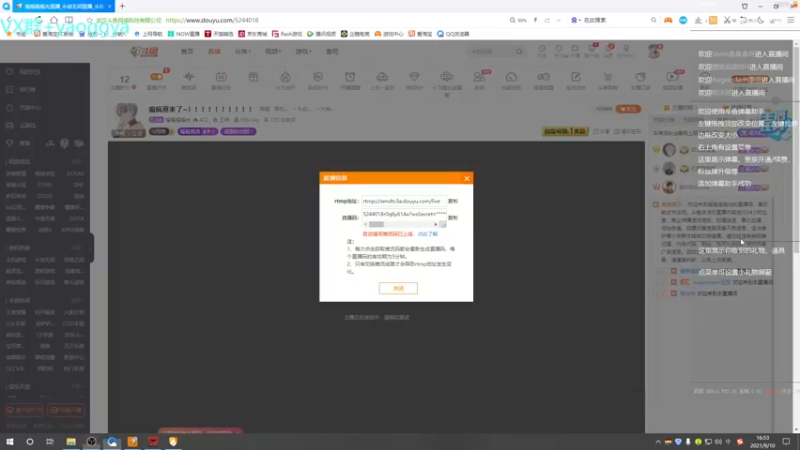
Task: Click the user avatar in the Douyu header
Action: click(655, 51)
